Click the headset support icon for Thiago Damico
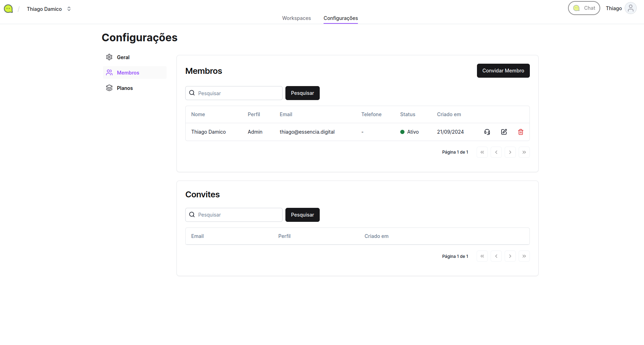Image resolution: width=644 pixels, height=345 pixels. [487, 132]
